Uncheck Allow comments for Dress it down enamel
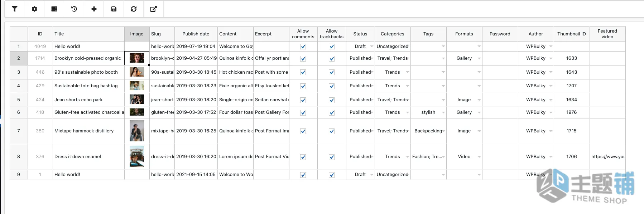Image resolution: width=644 pixels, height=214 pixels. 303,157
